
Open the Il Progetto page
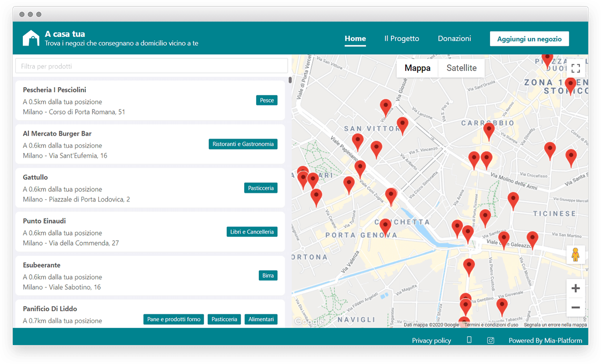click(x=402, y=39)
